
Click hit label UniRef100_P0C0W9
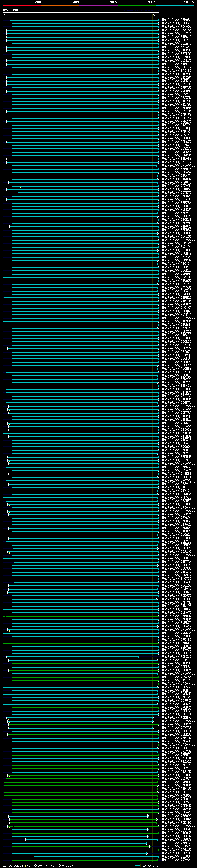(x=177, y=741)
